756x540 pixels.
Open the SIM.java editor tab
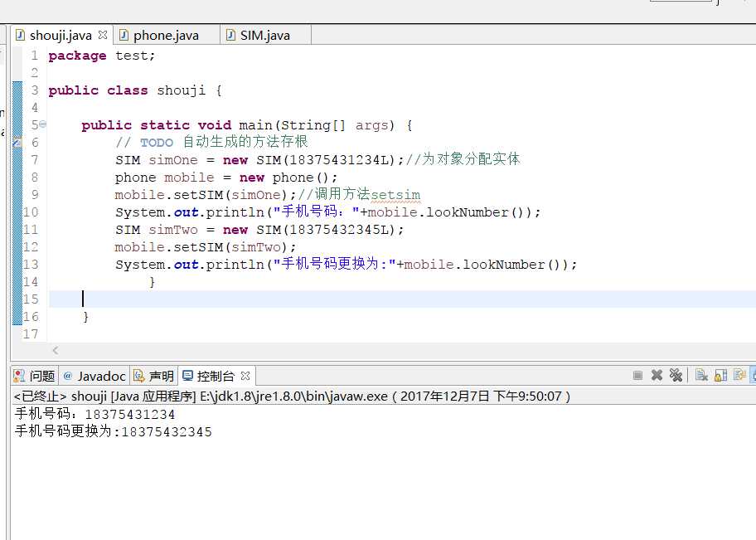pyautogui.click(x=265, y=35)
